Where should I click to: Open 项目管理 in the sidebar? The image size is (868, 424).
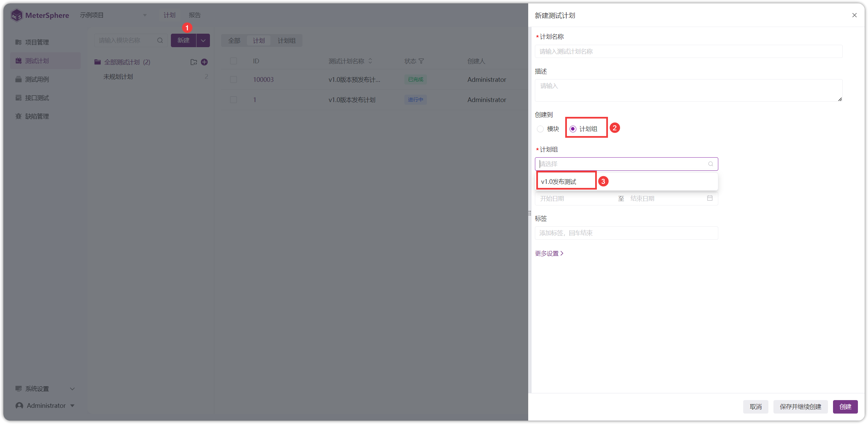click(x=45, y=42)
